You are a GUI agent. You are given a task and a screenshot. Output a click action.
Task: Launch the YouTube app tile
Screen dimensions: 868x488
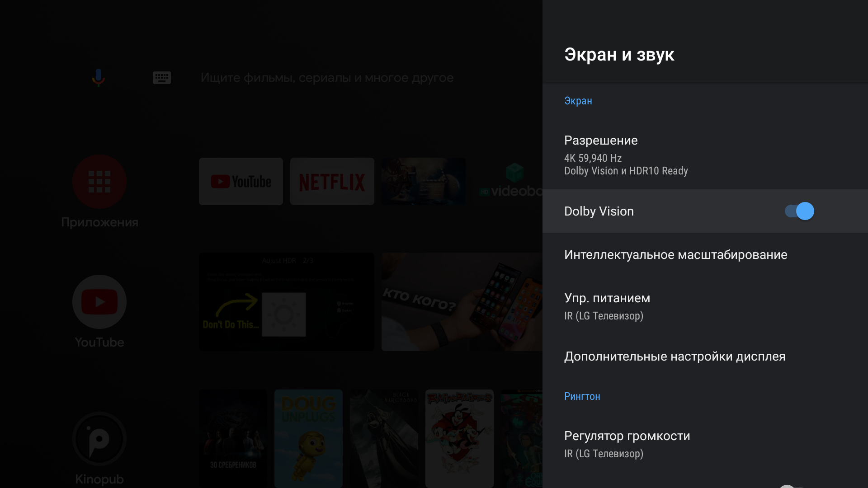click(x=241, y=182)
